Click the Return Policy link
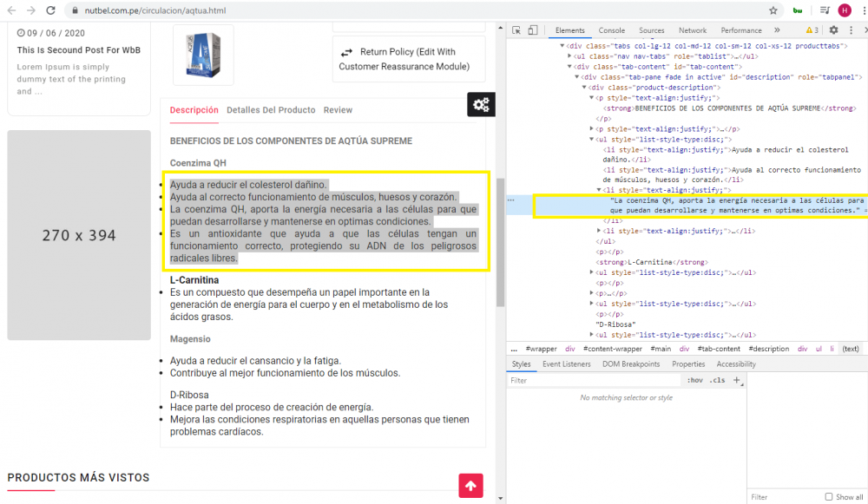 409,58
